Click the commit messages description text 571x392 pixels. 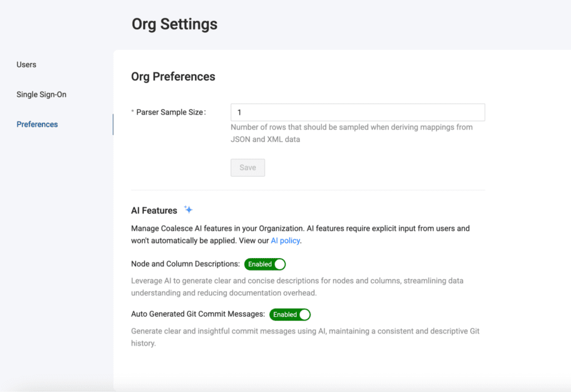point(305,337)
